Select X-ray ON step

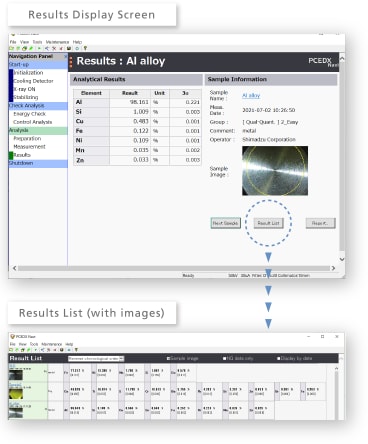click(24, 89)
